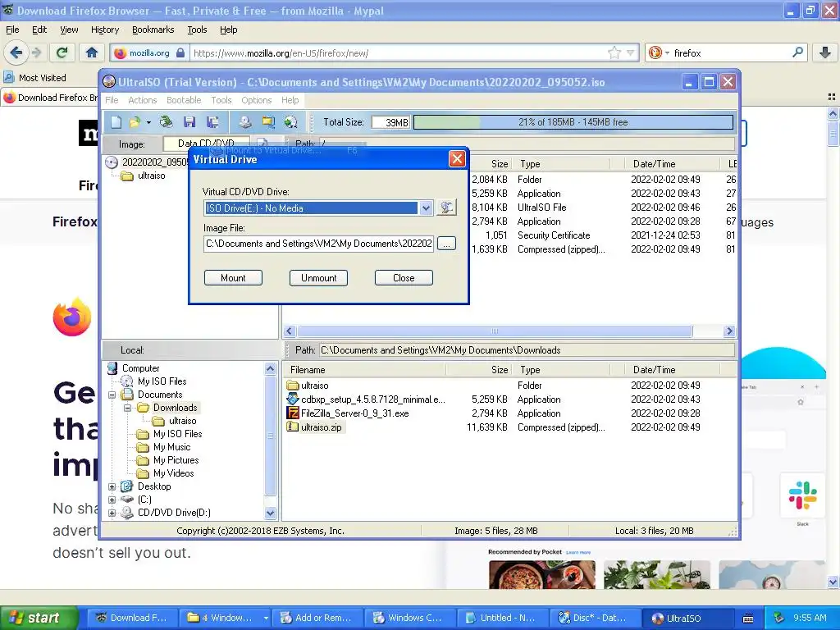Open the UltraISO Bootable menu
This screenshot has width=840, height=630.
pos(184,100)
